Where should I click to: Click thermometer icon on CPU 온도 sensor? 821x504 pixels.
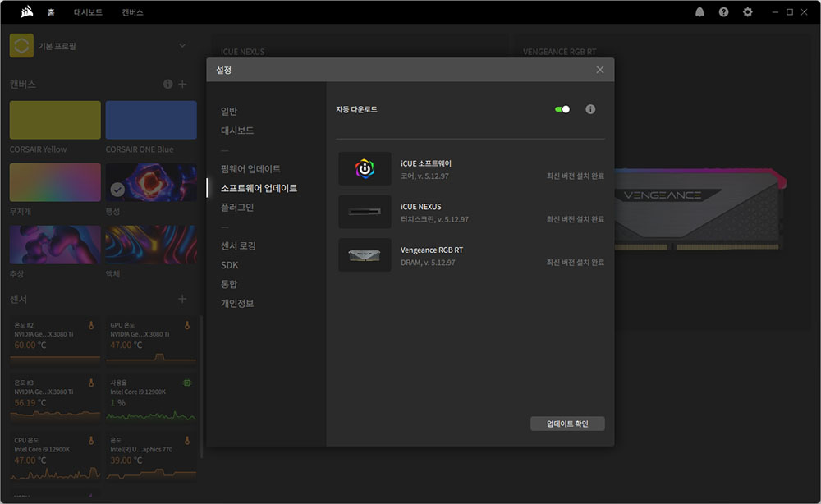point(91,441)
